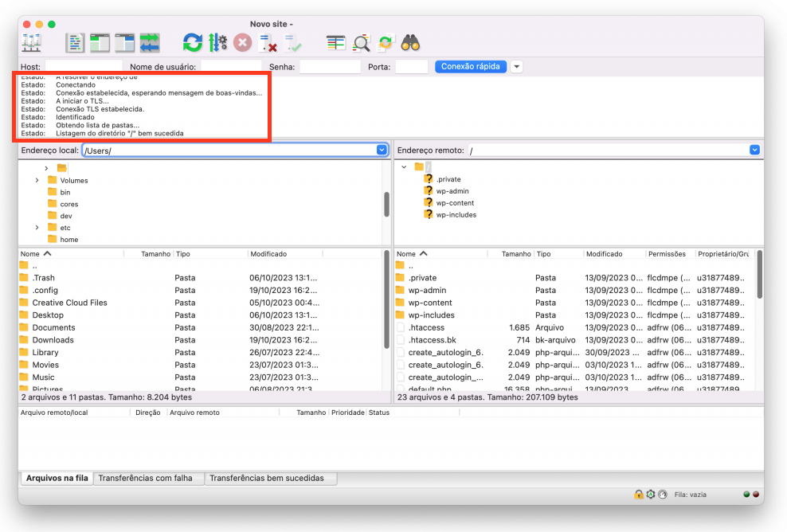Open speed limit settings via speedometer icon

[x=661, y=495]
